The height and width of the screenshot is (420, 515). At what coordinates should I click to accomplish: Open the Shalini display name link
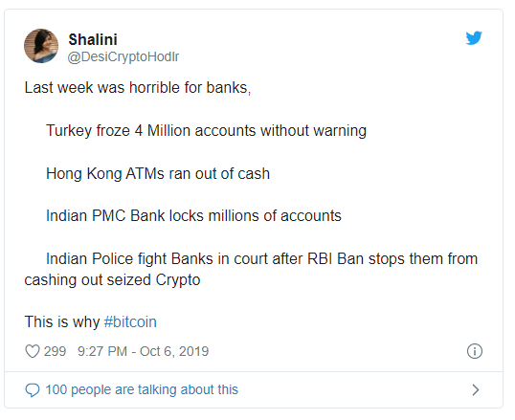93,40
